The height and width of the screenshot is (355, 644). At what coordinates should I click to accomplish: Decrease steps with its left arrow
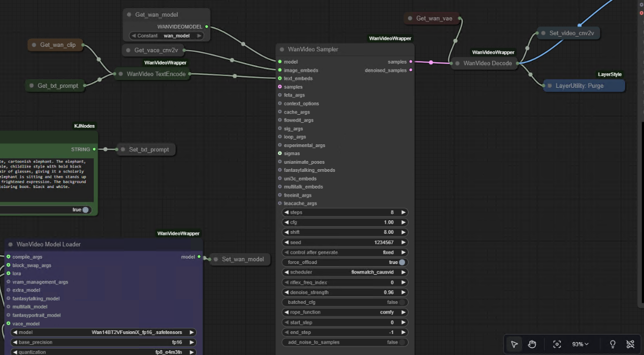[286, 213]
